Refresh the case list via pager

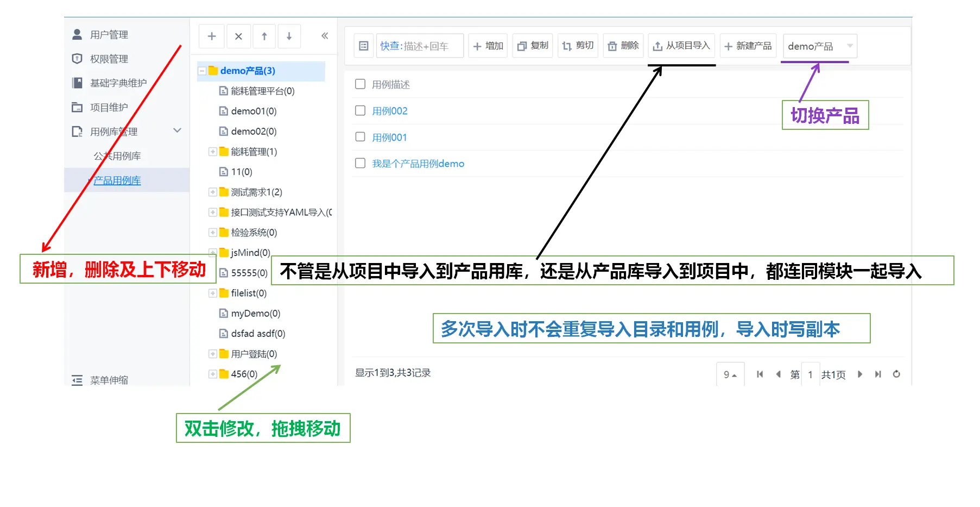pyautogui.click(x=896, y=374)
